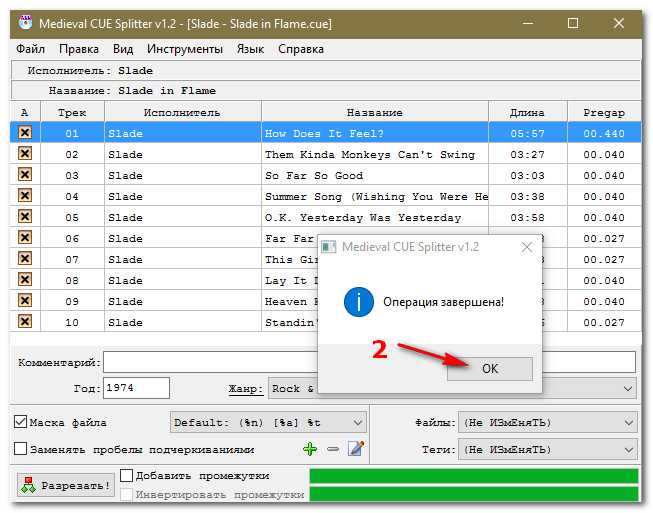Viewport: 653px width, 513px height.
Task: Click the application icon in title bar
Action: (x=25, y=23)
